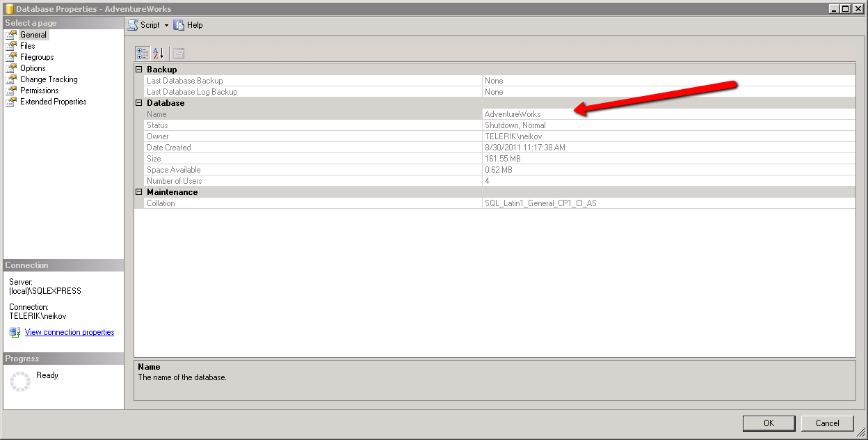This screenshot has height=440, width=868.
Task: Click the 161.55 MB size value
Action: point(503,159)
